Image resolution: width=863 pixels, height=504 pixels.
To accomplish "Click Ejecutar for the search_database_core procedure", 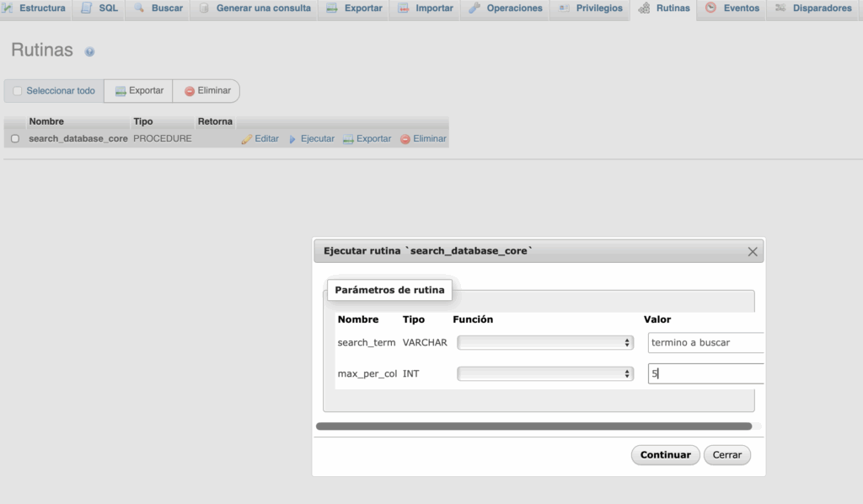I will coord(313,138).
